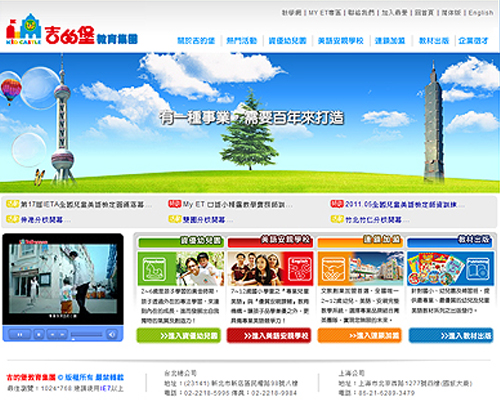Click the promotional video thumbnail
This screenshot has width=500, height=400.
[x=63, y=279]
